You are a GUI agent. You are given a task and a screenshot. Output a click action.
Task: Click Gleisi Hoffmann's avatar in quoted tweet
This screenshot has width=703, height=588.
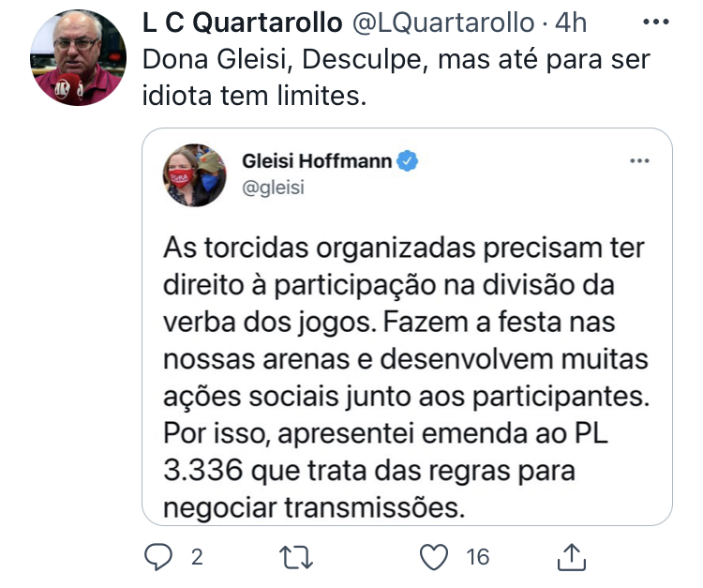pos(196,174)
